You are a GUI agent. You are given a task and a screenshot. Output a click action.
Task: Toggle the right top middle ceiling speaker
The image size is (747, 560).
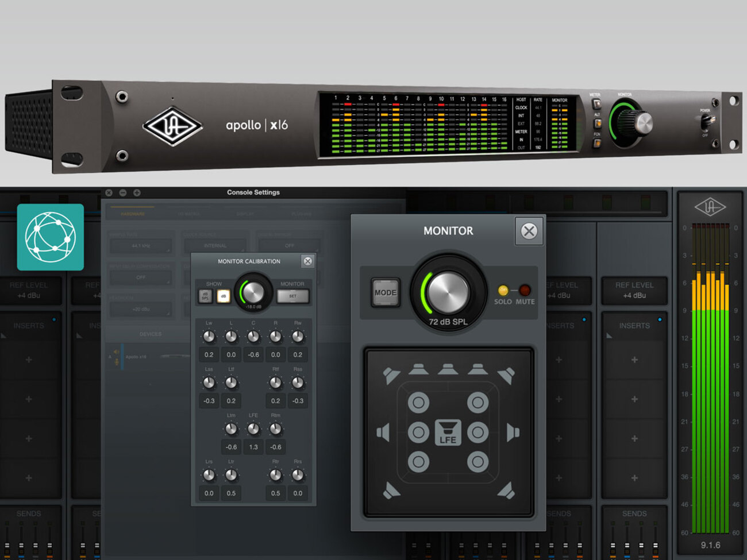click(x=478, y=432)
